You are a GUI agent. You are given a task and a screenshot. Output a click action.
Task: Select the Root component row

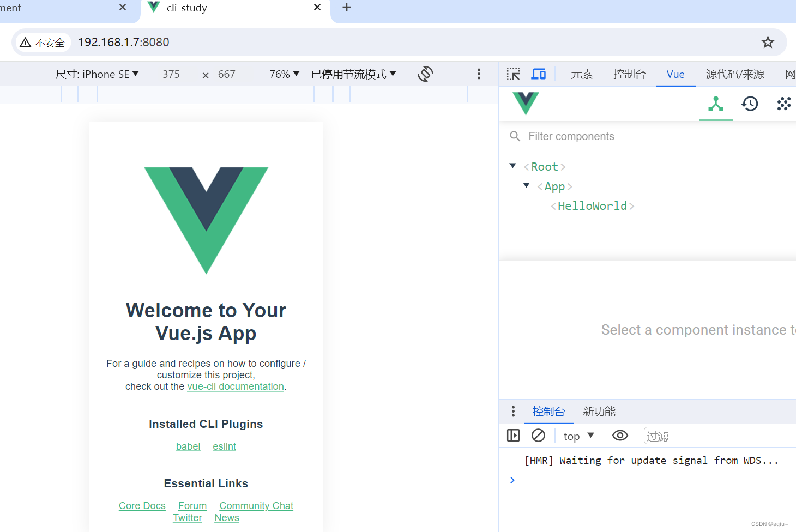click(x=545, y=167)
